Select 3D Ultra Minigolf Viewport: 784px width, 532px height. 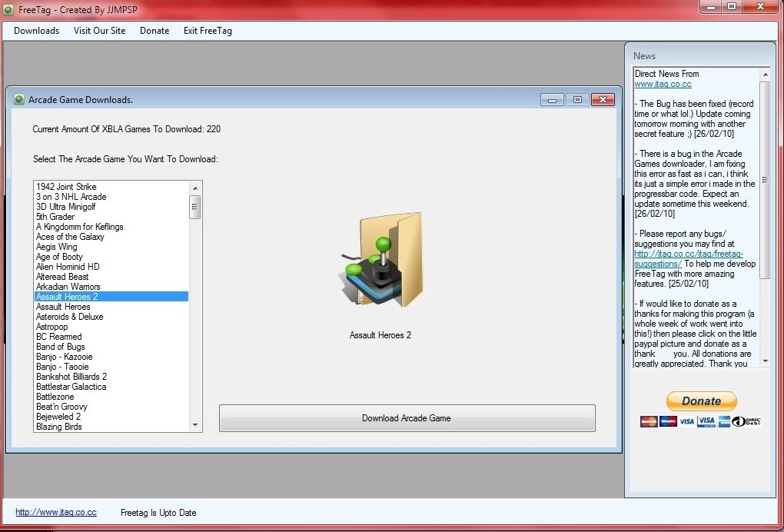111,207
